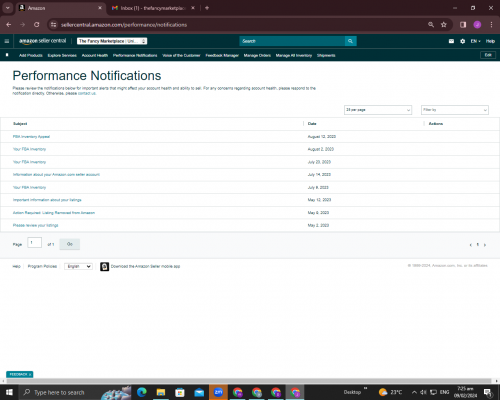Open the settings gear icon
This screenshot has height=400, width=500.
coord(462,41)
